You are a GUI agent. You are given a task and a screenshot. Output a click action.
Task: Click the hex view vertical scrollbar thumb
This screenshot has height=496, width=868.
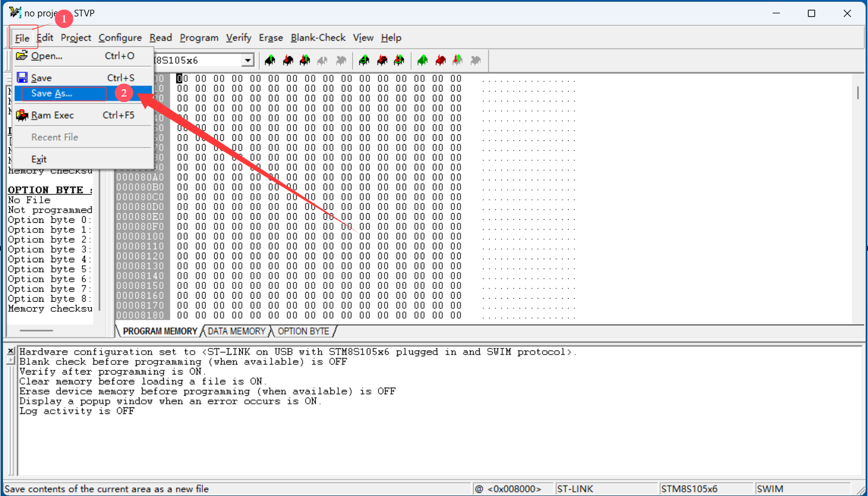tap(858, 93)
